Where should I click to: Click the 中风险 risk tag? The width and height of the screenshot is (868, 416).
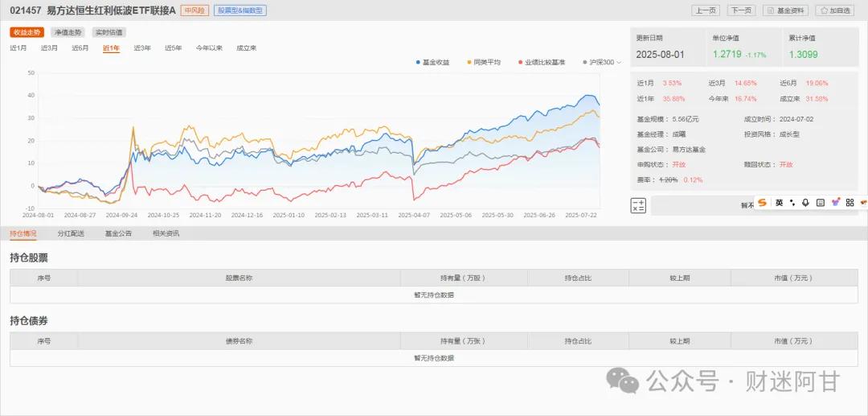(194, 10)
